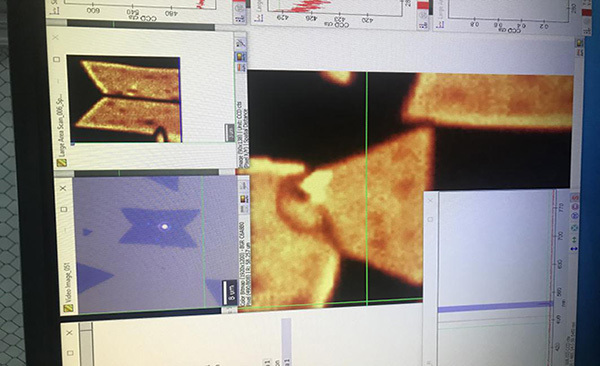The height and width of the screenshot is (366, 600).
Task: Click the blue double-arrow icon in the spectrum graph toolbar
Action: pos(574,248)
